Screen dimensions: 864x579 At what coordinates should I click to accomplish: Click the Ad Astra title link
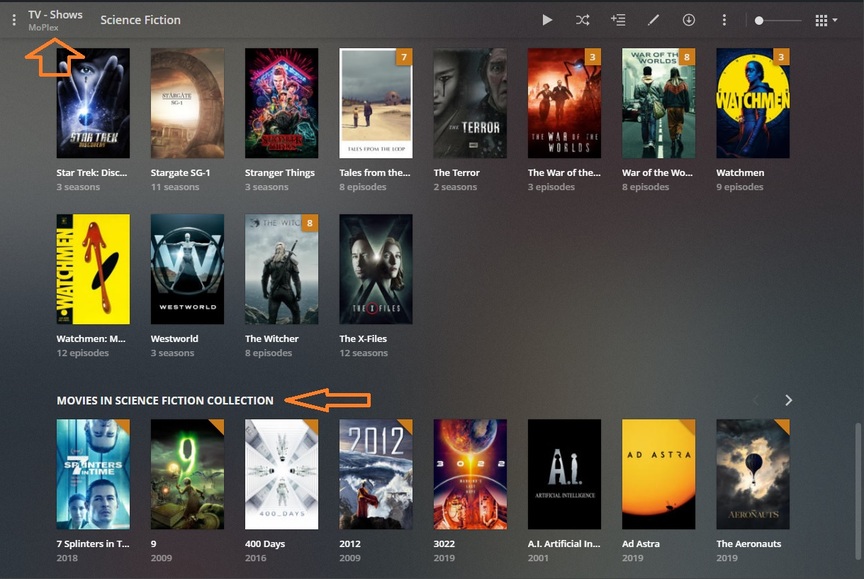641,544
